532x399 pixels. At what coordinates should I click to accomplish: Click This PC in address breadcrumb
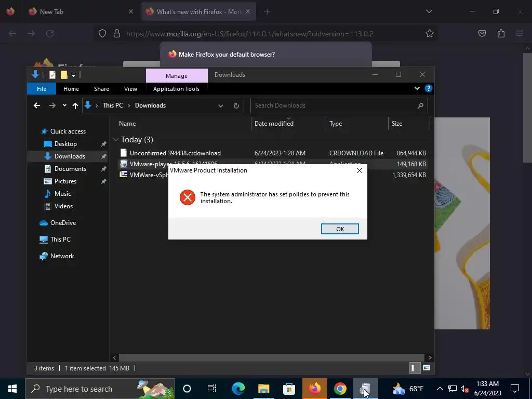click(x=113, y=105)
